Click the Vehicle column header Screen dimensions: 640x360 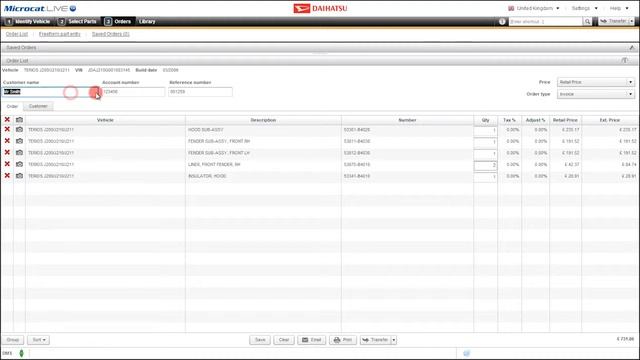click(105, 120)
